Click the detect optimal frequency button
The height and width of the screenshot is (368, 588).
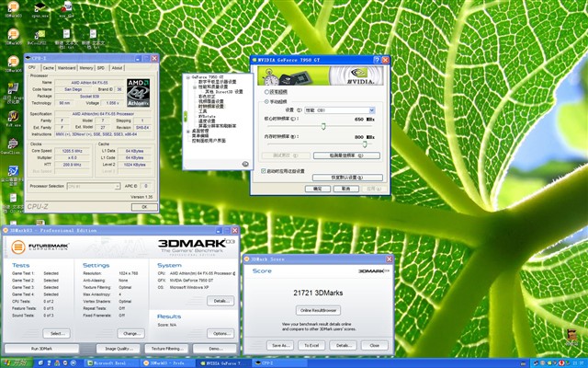[x=346, y=155]
